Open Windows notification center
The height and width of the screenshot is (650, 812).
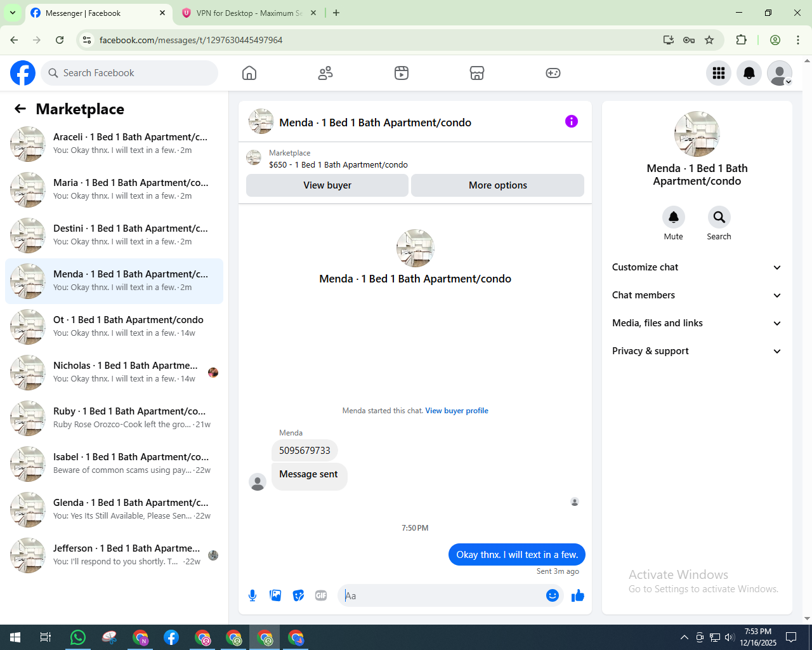pyautogui.click(x=791, y=637)
